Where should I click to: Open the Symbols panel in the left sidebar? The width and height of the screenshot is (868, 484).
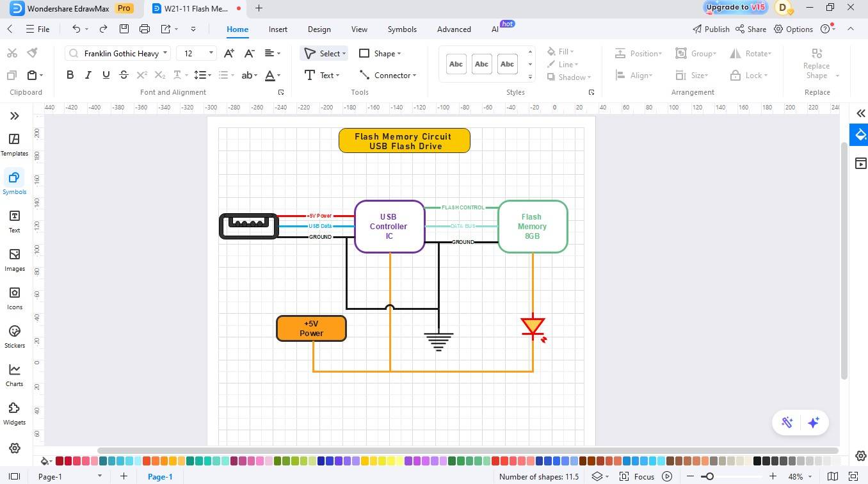(x=14, y=182)
